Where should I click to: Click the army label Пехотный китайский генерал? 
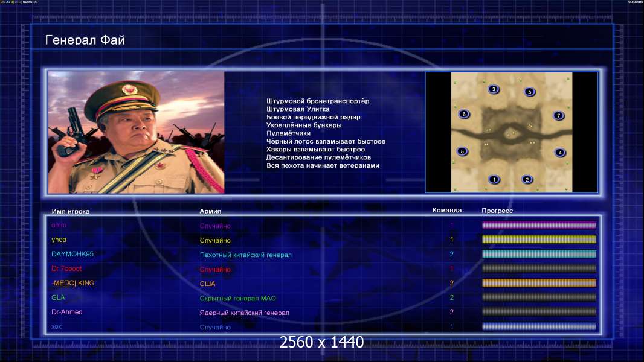246,255
